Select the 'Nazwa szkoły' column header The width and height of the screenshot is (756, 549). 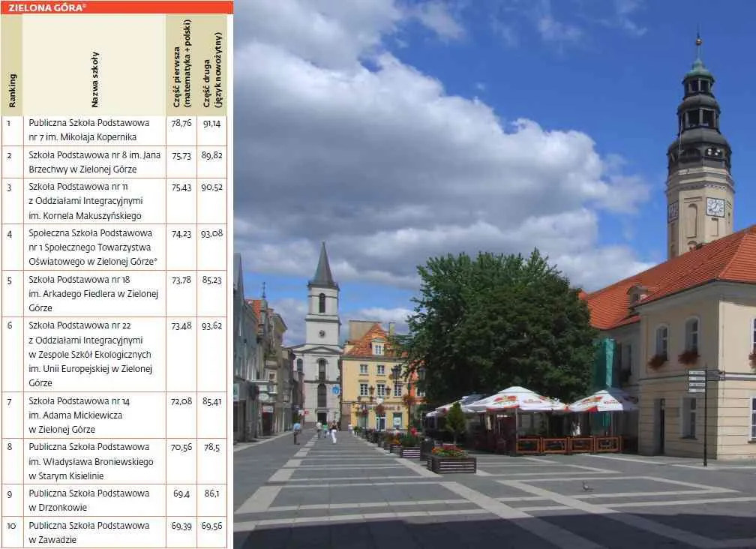[94, 79]
